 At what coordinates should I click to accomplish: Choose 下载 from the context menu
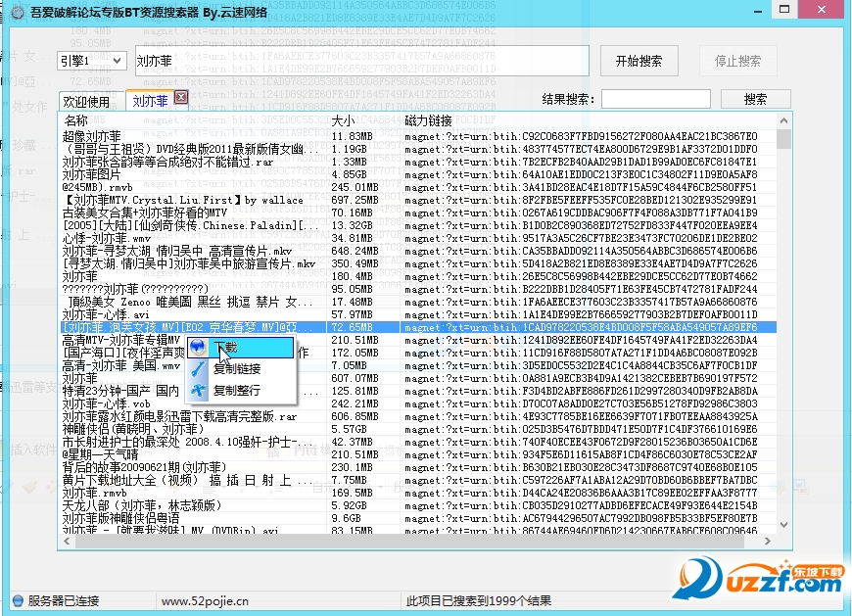point(241,347)
